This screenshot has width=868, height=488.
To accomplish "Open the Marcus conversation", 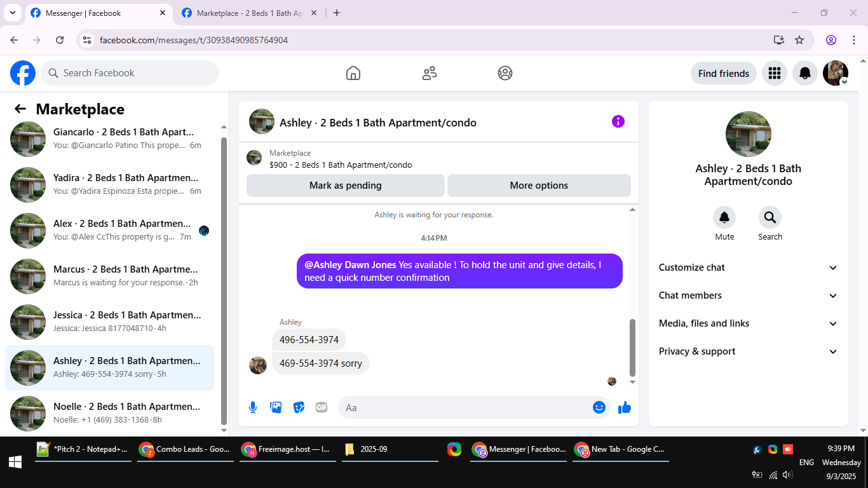I will coord(110,276).
